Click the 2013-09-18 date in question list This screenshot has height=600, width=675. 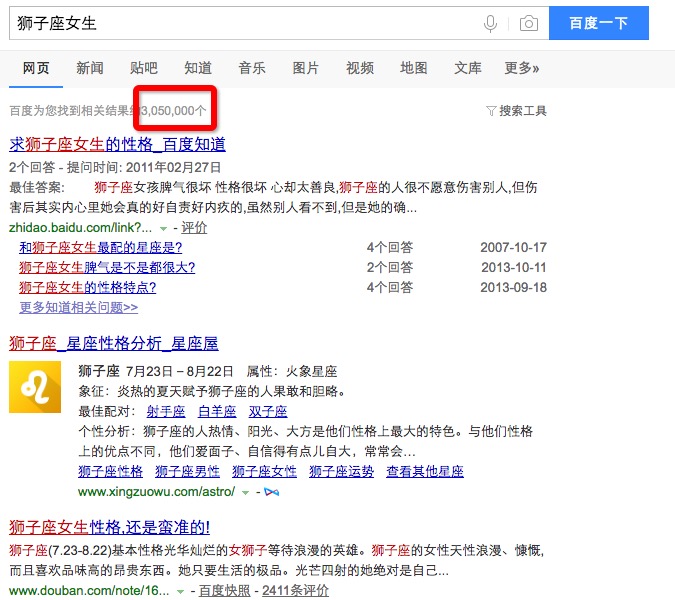514,288
